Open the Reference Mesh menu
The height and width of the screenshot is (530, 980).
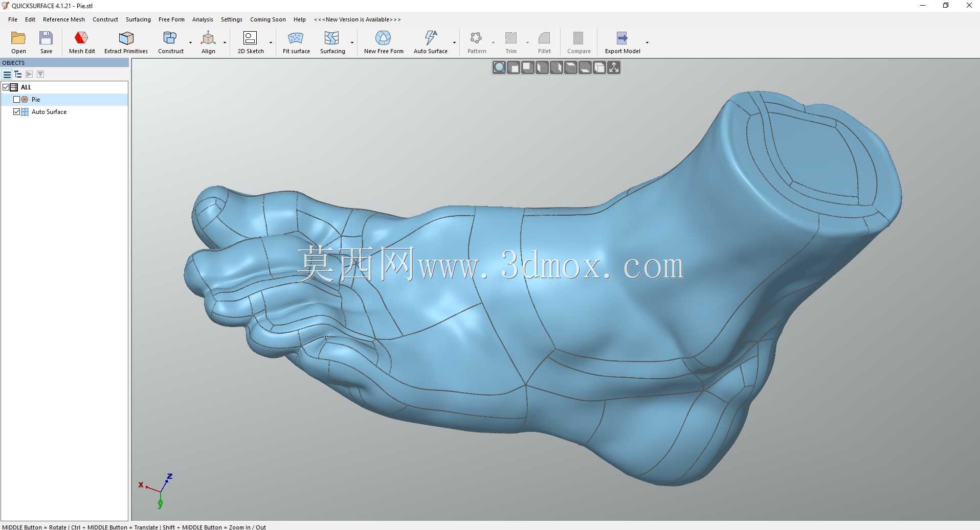click(64, 19)
